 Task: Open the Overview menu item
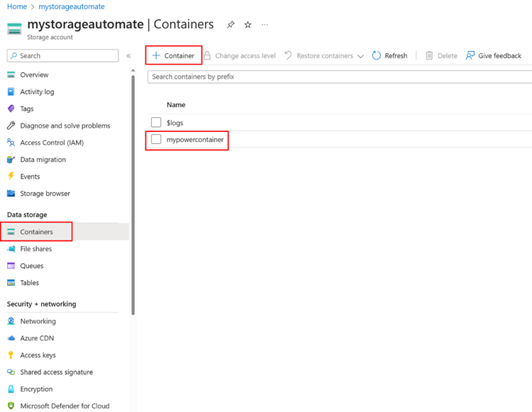click(34, 74)
